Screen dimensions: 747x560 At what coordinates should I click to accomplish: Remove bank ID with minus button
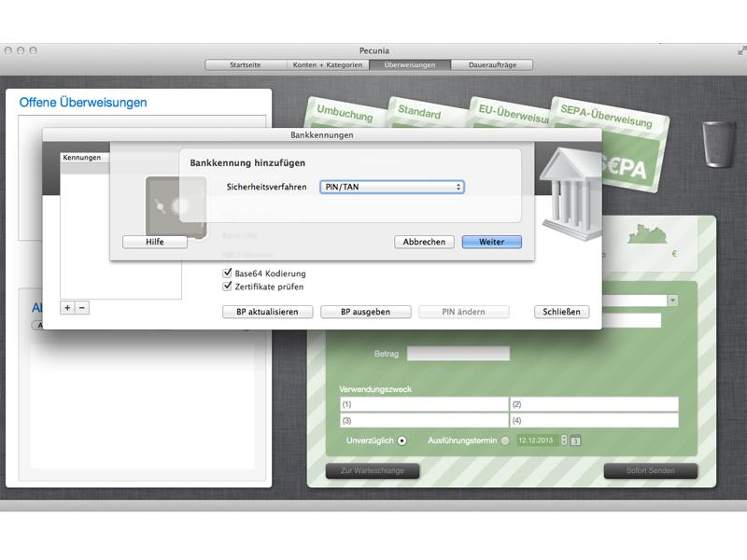pyautogui.click(x=82, y=308)
